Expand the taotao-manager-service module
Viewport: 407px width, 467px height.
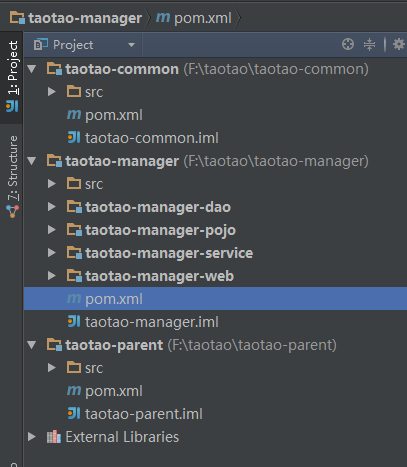tap(52, 253)
